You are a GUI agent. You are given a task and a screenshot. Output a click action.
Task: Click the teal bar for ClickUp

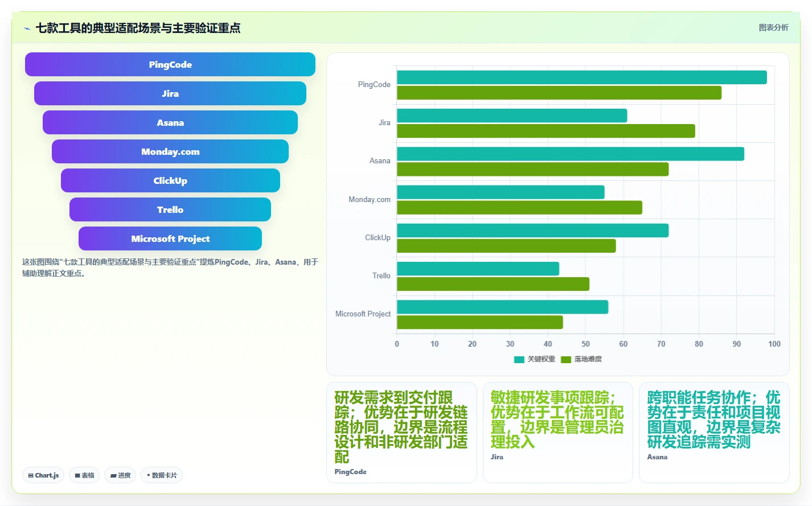tap(532, 231)
